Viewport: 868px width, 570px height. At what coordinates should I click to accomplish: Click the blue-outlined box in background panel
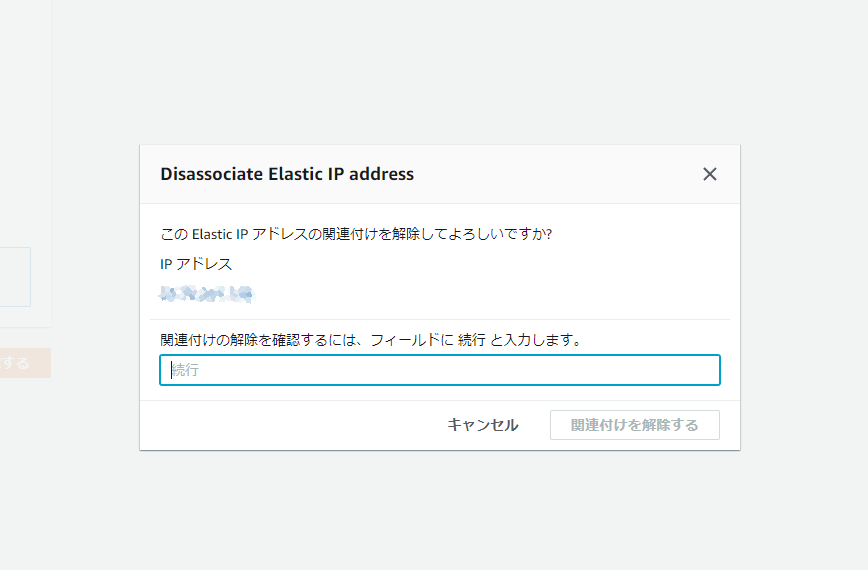click(14, 276)
